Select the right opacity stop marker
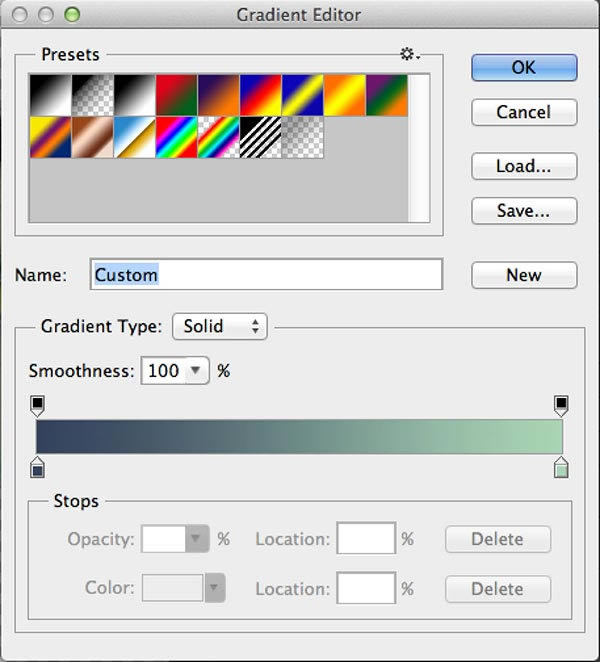The height and width of the screenshot is (662, 600). [x=561, y=406]
